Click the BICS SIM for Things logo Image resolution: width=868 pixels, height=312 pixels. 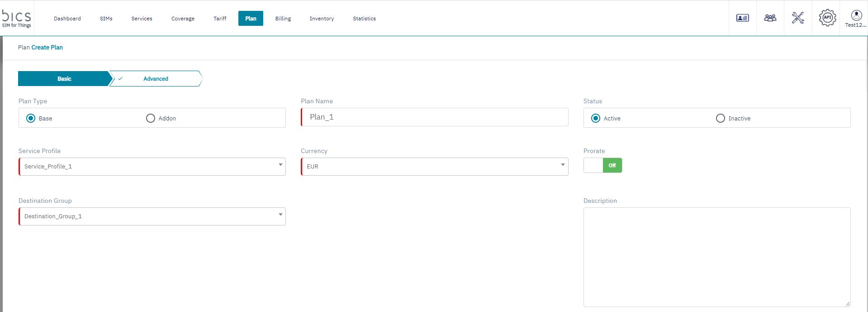[x=17, y=18]
